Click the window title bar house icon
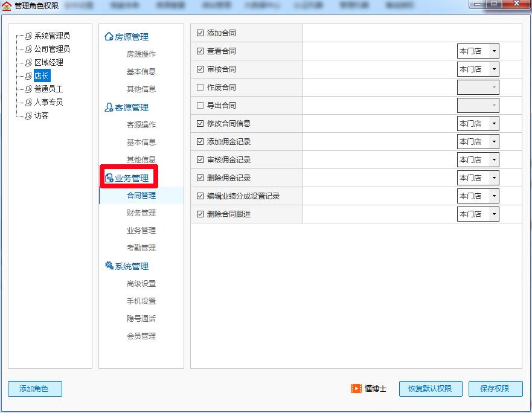532x413 pixels. [6, 5]
